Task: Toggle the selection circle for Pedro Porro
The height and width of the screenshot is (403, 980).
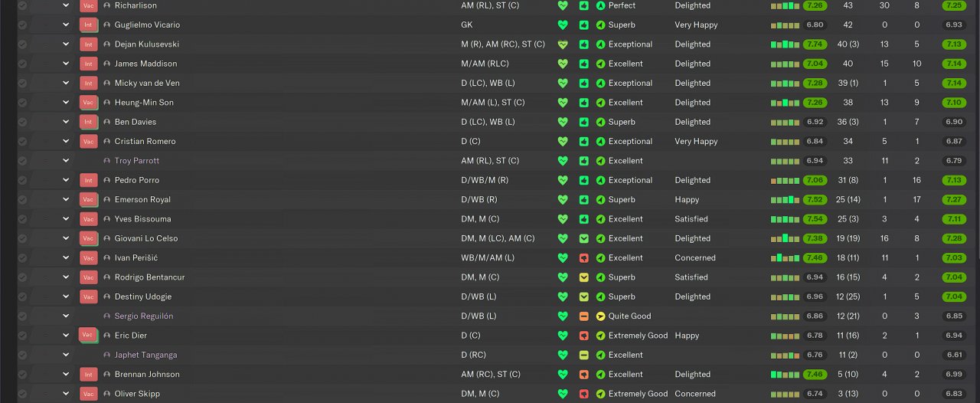Action: point(22,180)
